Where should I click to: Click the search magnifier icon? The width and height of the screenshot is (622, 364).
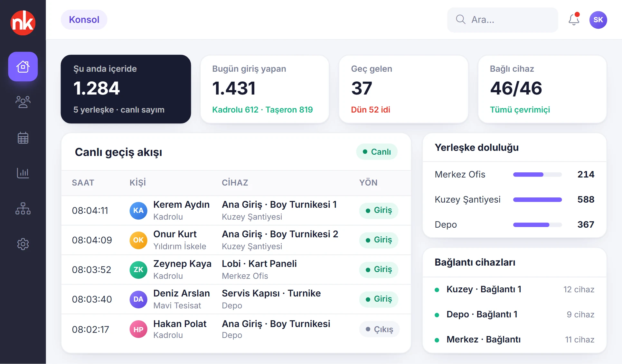pyautogui.click(x=461, y=20)
